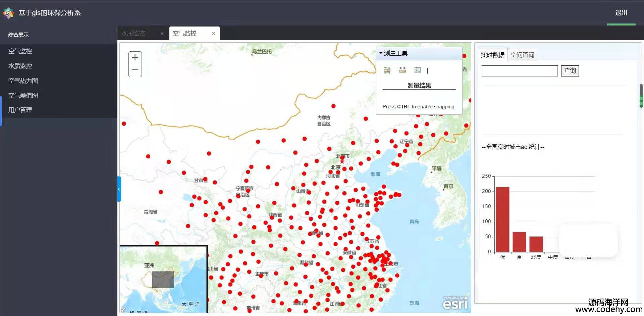
Task: Close the 水质监控 tab
Action: point(162,34)
